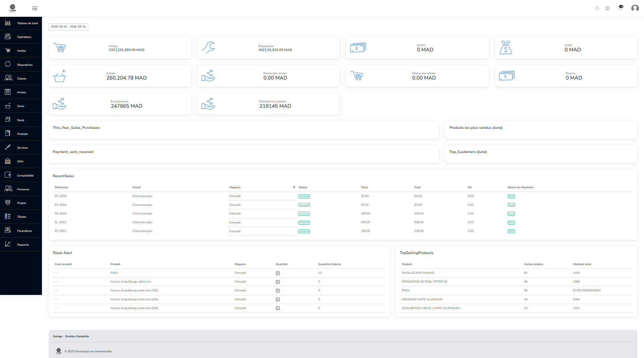Click the footer Tires logo
Viewport: 644px width, 358px height.
pos(59,351)
